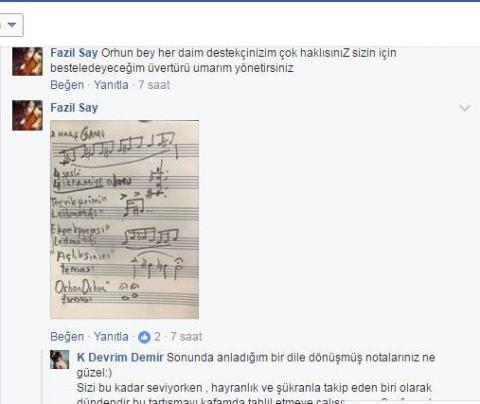Like Fazil Say's first comment with Beğen
The height and width of the screenshot is (404, 480).
(67, 85)
